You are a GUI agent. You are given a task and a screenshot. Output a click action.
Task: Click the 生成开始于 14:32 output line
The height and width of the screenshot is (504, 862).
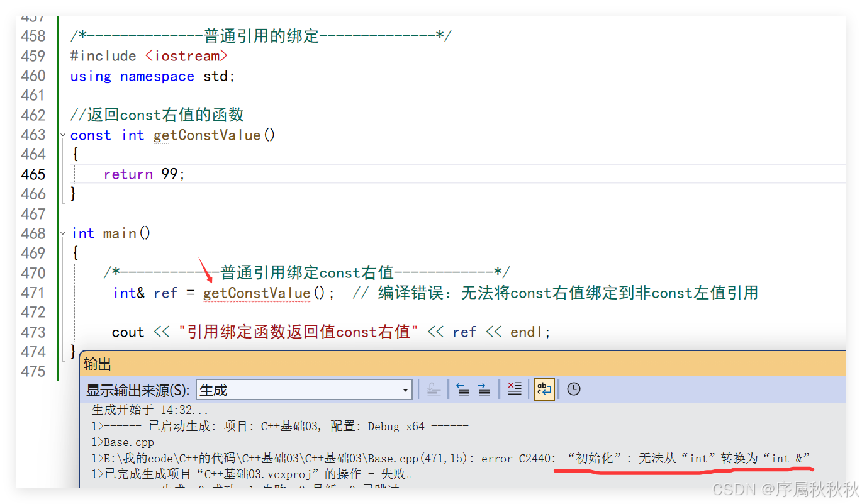coord(150,411)
